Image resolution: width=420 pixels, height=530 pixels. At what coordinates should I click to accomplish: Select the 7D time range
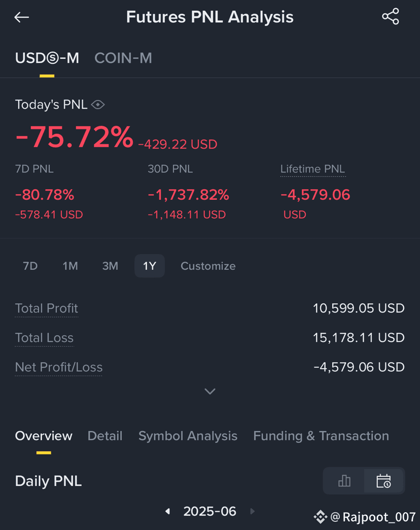(30, 266)
